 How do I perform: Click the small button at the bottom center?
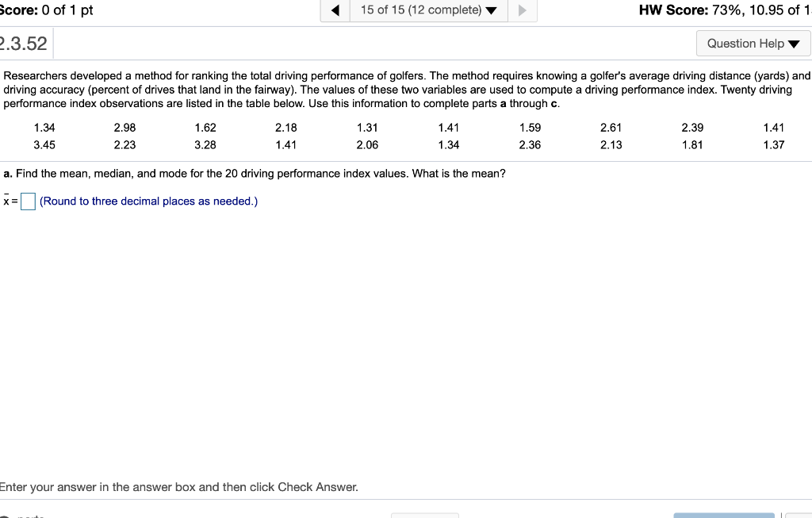(x=425, y=515)
